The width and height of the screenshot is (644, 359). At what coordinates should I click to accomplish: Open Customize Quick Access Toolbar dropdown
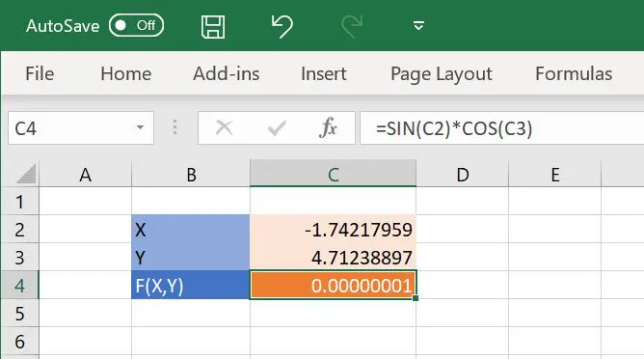point(418,26)
